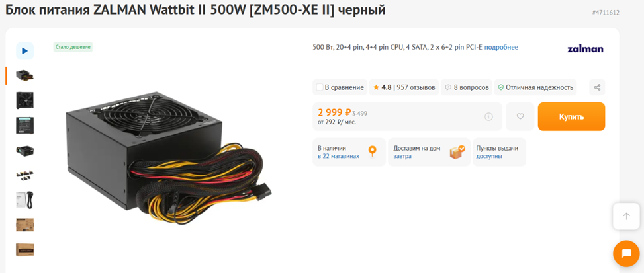This screenshot has height=273, width=644.
Task: Add product to favorites heart icon
Action: point(520,116)
